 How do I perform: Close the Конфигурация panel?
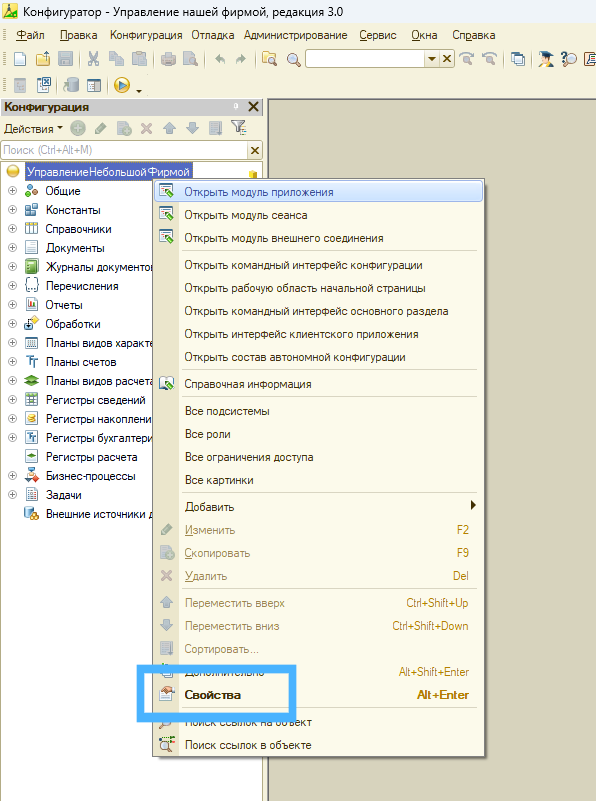(x=253, y=106)
